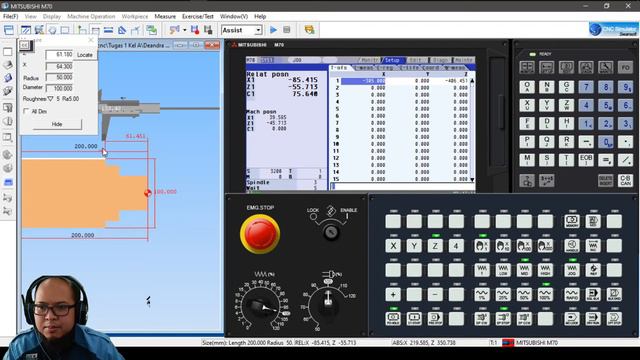Hit the red EMG.STOP emergency button
This screenshot has height=360, width=640.
(260, 234)
